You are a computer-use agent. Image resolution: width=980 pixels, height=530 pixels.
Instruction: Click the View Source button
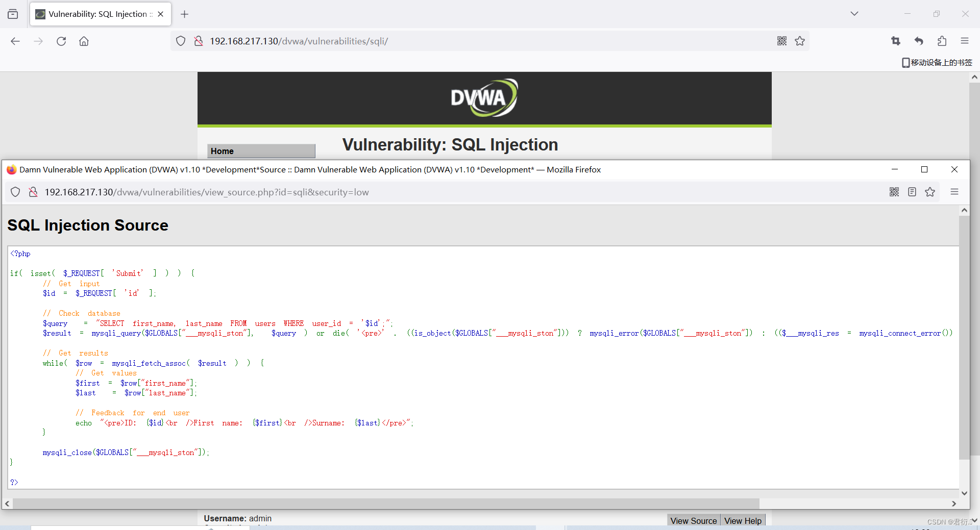pos(694,521)
